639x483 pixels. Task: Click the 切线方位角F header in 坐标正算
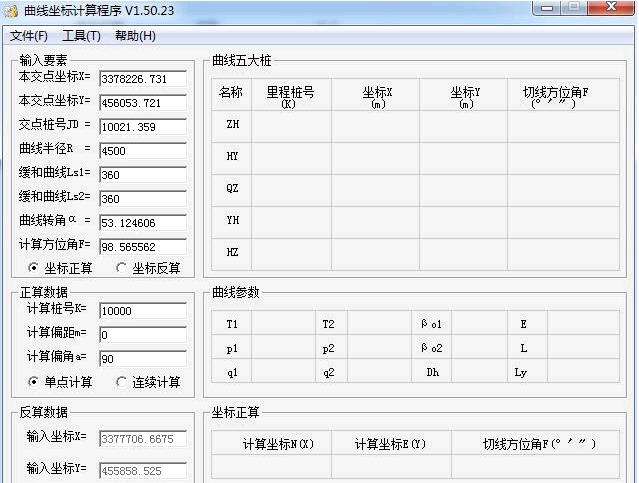[540, 444]
